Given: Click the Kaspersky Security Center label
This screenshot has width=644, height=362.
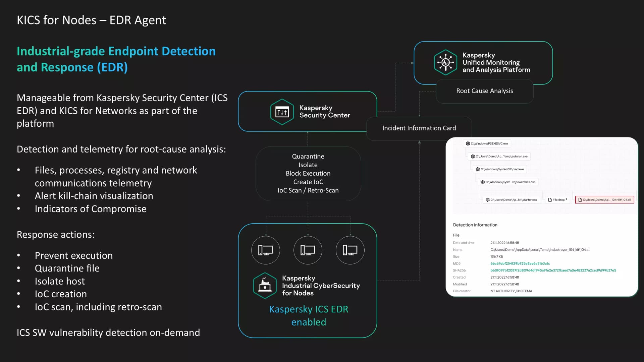Looking at the screenshot, I should [x=325, y=112].
